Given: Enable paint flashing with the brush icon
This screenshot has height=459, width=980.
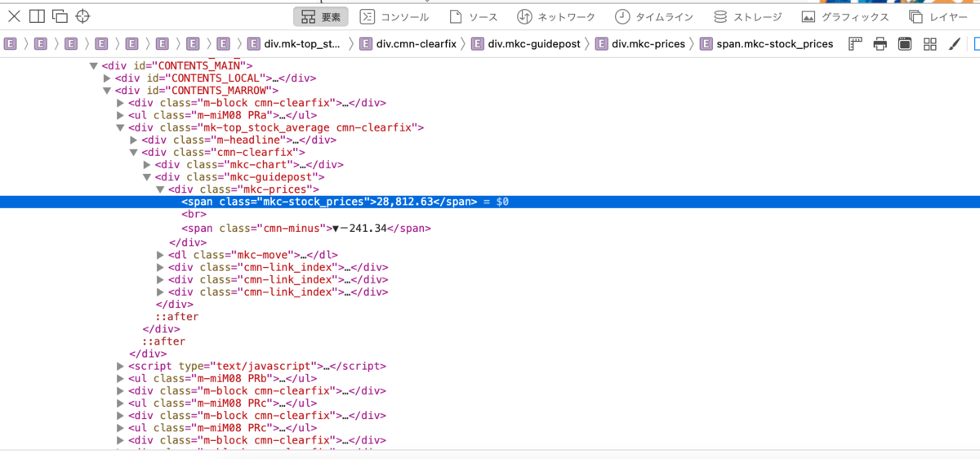Looking at the screenshot, I should click(954, 44).
